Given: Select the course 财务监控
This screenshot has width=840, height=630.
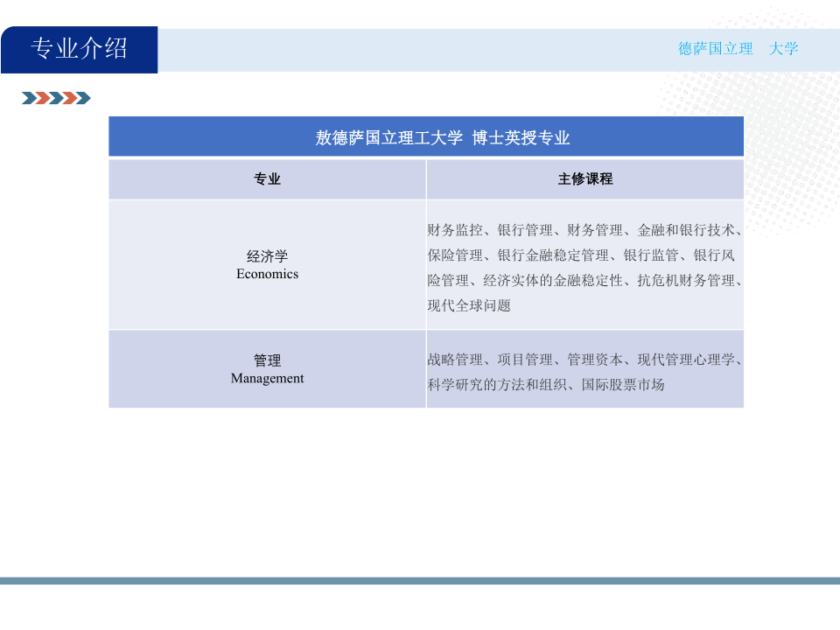Looking at the screenshot, I should pyautogui.click(x=455, y=230).
